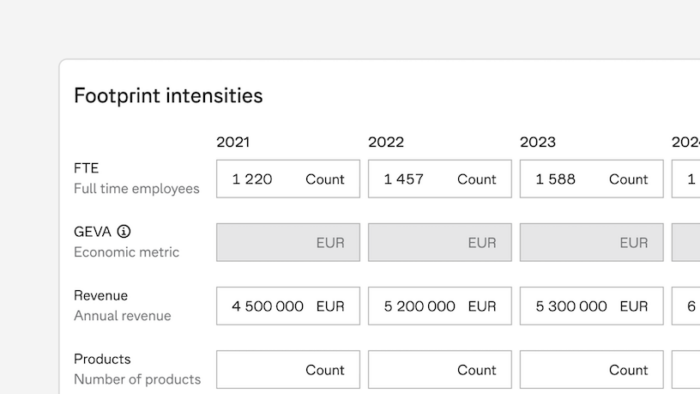
Task: Open the GEVA info icon tooltip
Action: pyautogui.click(x=124, y=232)
